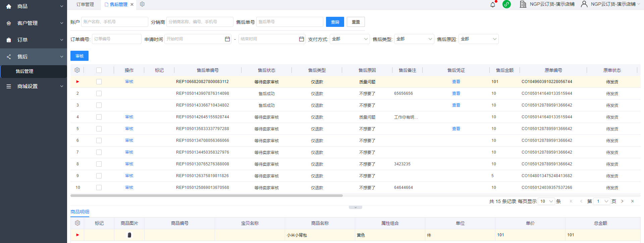Screen dimensions: 644x243
Task: Open the 支付方式 dropdown
Action: 350,39
